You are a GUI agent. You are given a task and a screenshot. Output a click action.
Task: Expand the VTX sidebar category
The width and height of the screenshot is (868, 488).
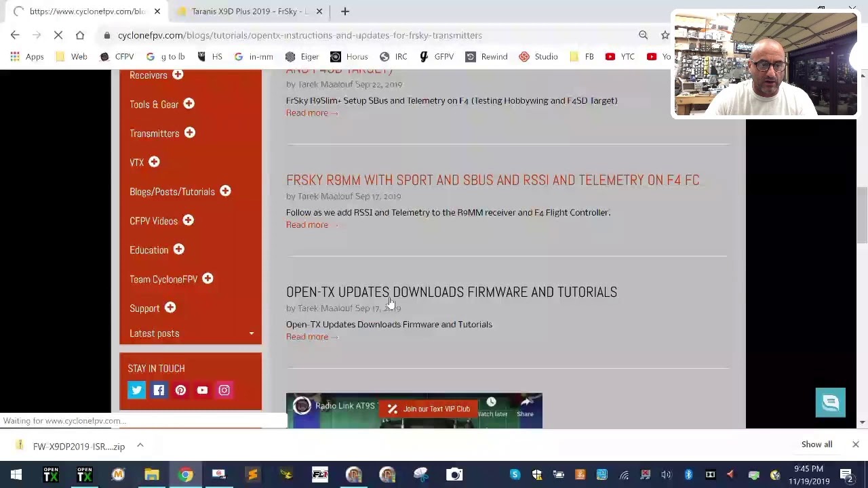tap(154, 162)
